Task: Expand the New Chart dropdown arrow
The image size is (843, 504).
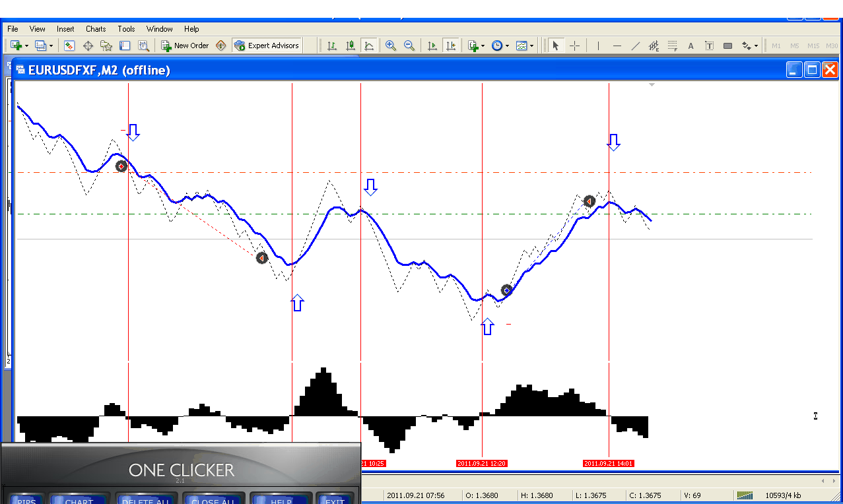Action: [x=26, y=46]
